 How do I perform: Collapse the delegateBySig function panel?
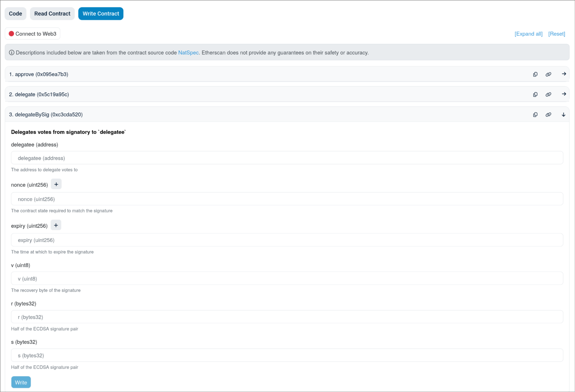(563, 115)
